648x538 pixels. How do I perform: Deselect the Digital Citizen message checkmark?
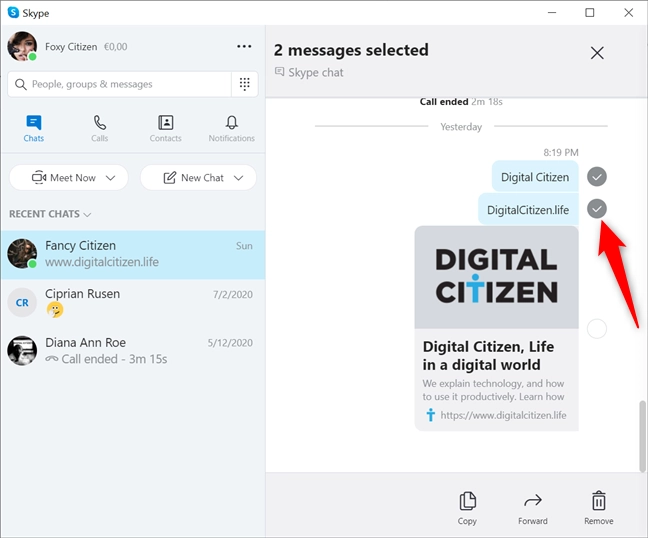coord(597,177)
